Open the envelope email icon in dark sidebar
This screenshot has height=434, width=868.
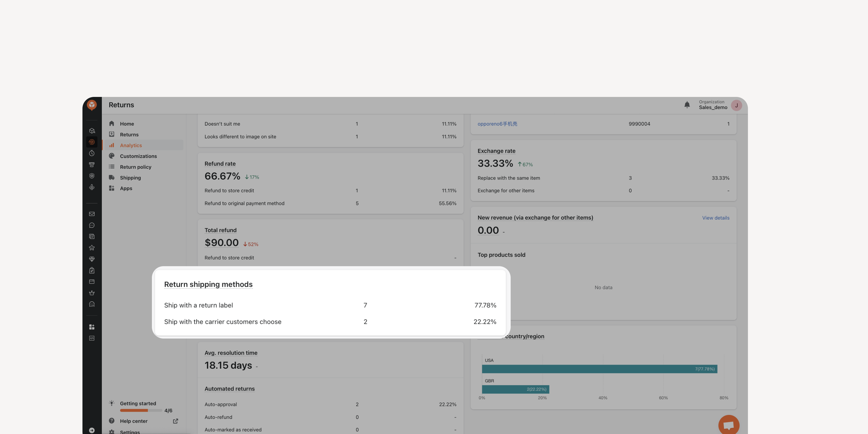tap(92, 214)
